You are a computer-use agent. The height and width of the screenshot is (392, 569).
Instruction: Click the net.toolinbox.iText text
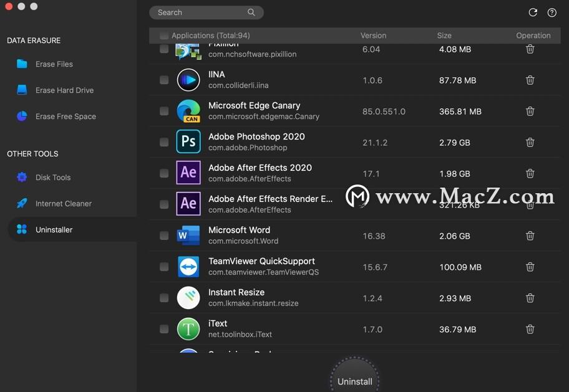(240, 334)
